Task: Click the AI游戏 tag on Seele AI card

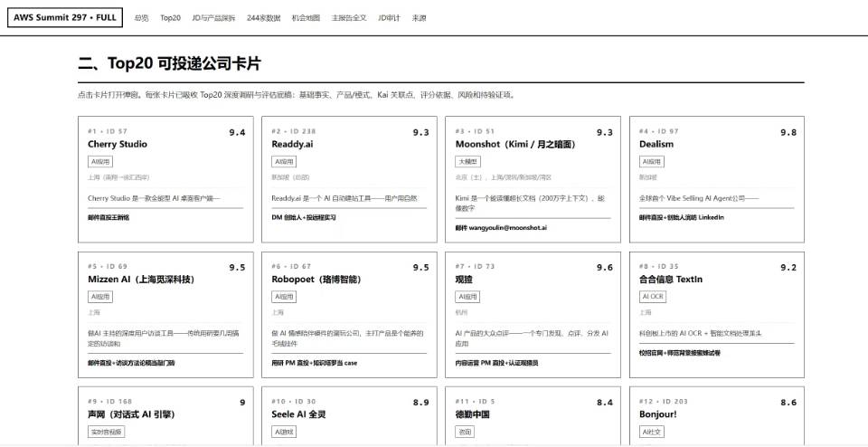Action: pyautogui.click(x=284, y=432)
